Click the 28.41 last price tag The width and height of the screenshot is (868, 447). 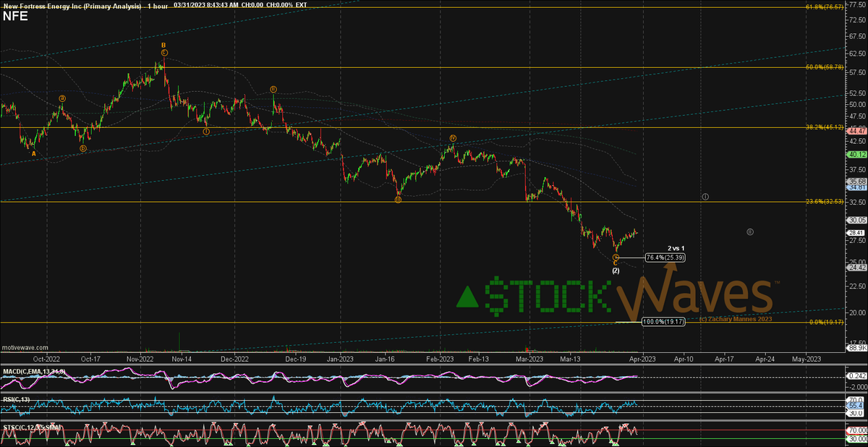857,232
